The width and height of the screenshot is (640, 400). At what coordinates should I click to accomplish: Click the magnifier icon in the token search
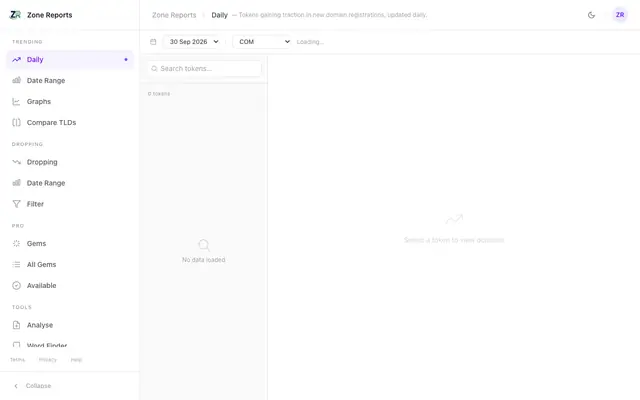154,69
